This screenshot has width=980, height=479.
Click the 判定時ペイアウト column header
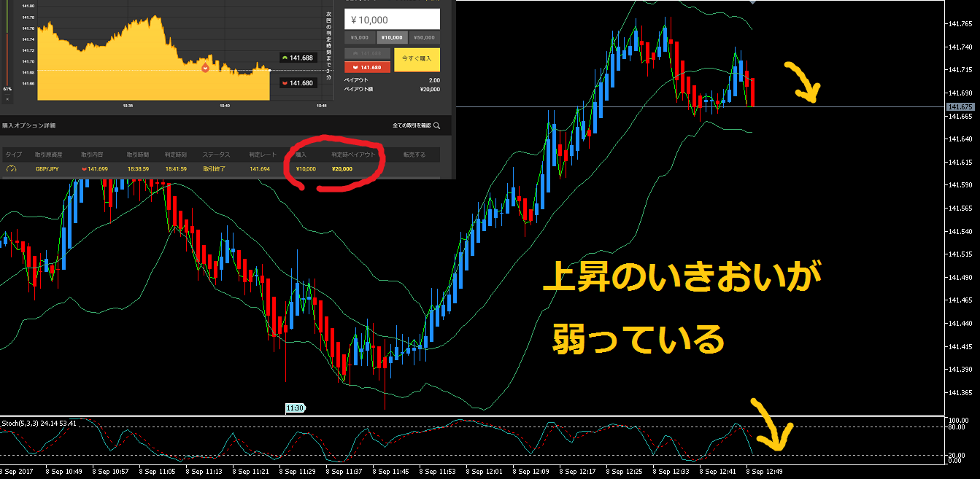point(353,155)
